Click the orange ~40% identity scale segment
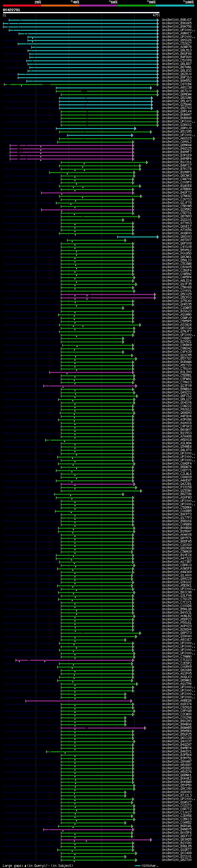The image size is (197, 868). pyautogui.click(x=61, y=6)
